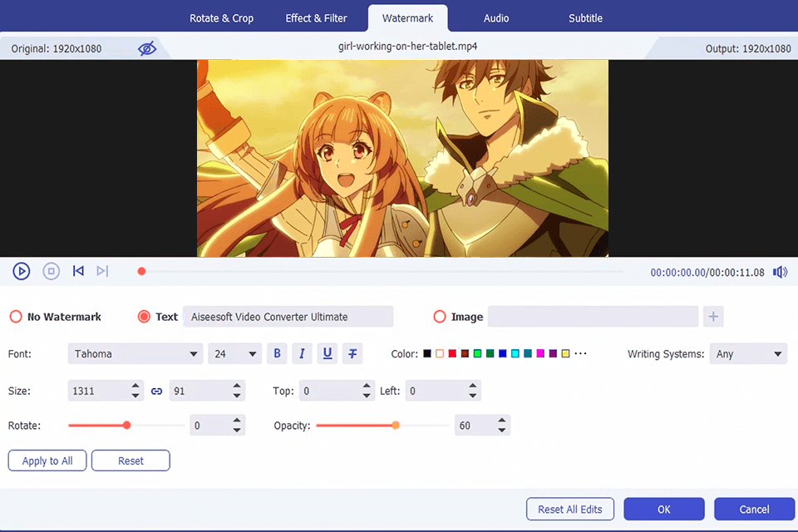The image size is (798, 532).
Task: Mute the preview audio
Action: [780, 271]
